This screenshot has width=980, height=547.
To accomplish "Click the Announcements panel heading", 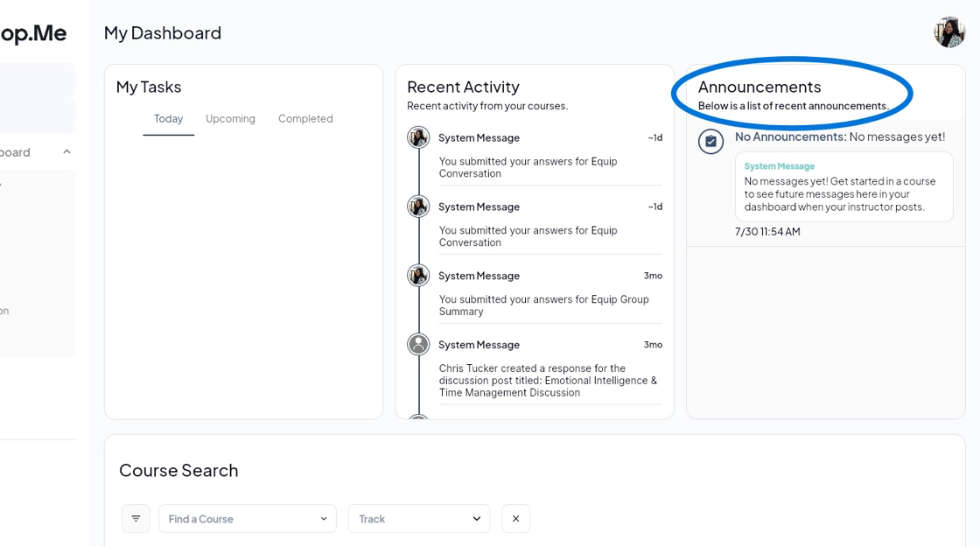I will pos(759,87).
